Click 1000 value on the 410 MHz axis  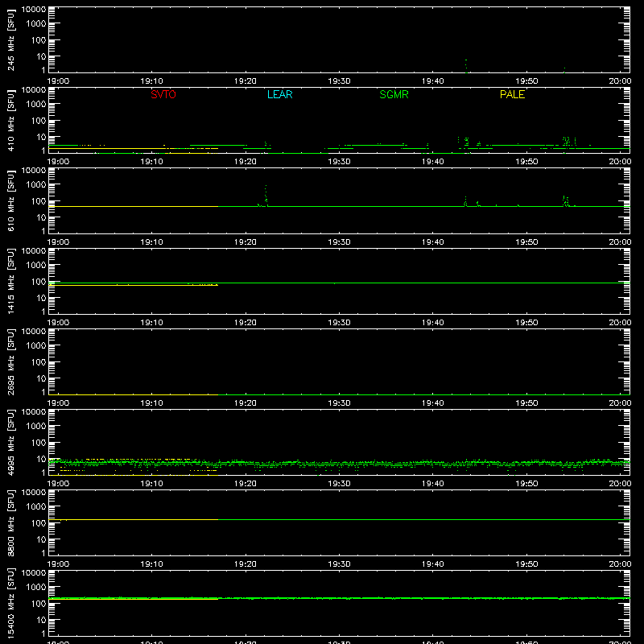[36, 105]
